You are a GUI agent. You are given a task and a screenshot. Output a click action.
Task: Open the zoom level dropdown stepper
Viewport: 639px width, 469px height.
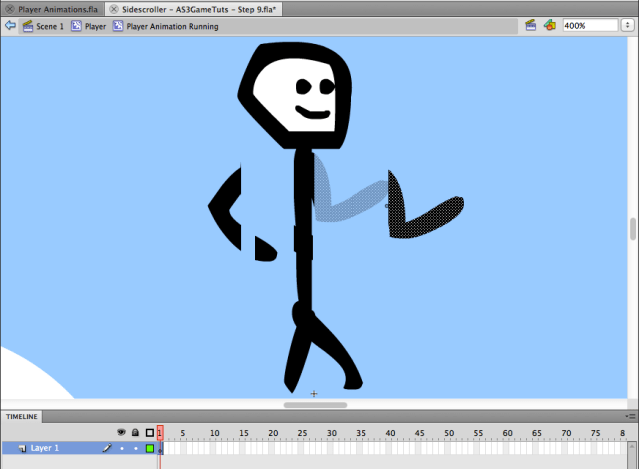point(627,26)
